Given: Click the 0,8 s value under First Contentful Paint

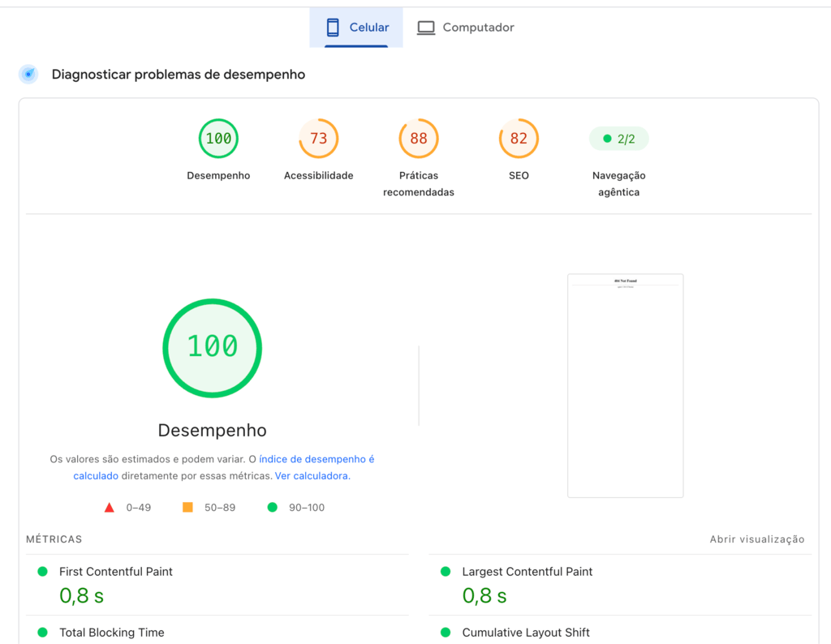Looking at the screenshot, I should pyautogui.click(x=82, y=596).
